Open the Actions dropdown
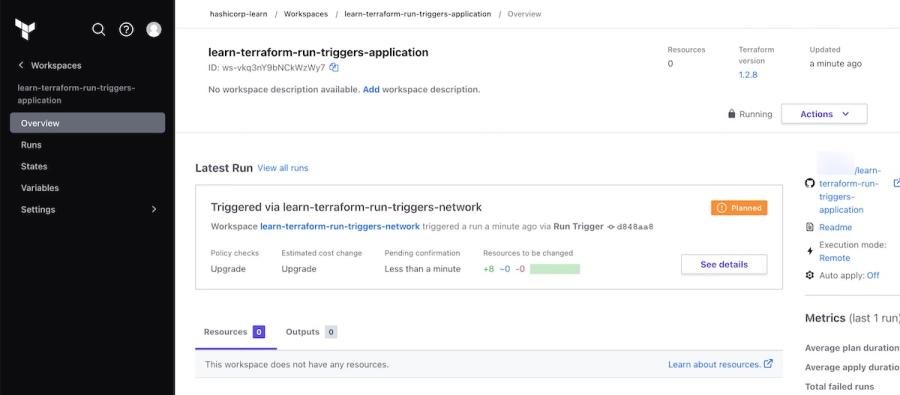This screenshot has width=900, height=395. (x=824, y=114)
